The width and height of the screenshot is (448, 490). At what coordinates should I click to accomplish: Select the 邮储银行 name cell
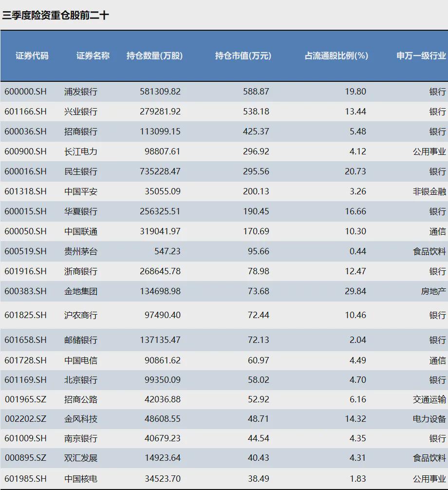[81, 340]
